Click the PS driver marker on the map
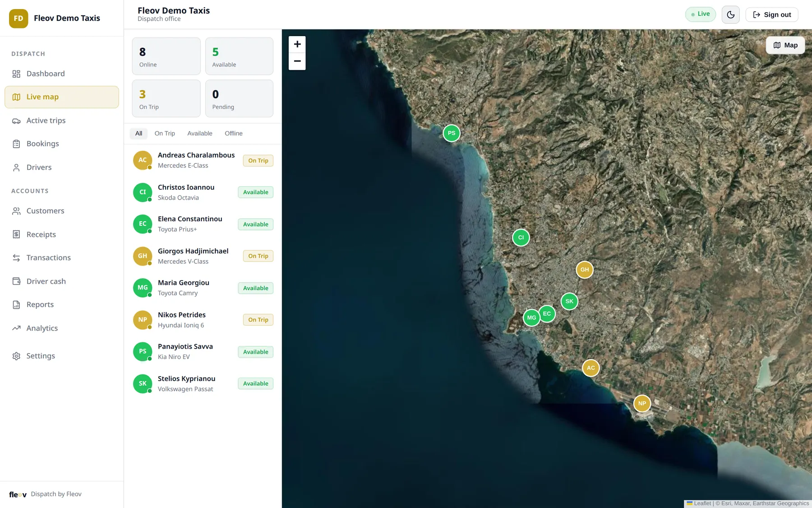 pyautogui.click(x=452, y=133)
